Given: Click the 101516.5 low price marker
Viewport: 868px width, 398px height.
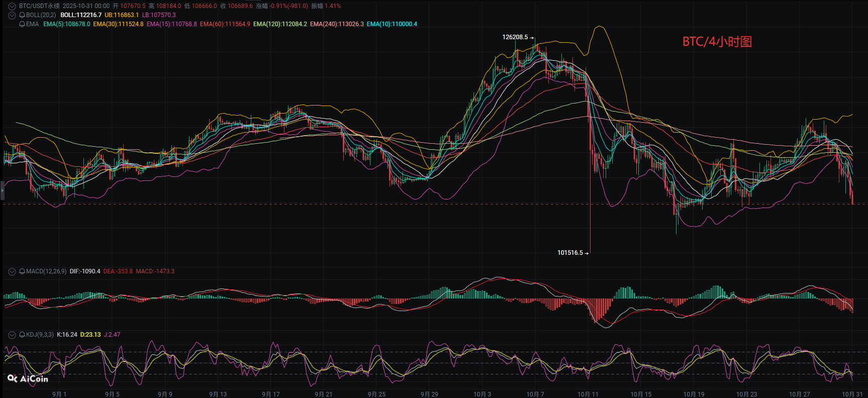Looking at the screenshot, I should tap(570, 253).
